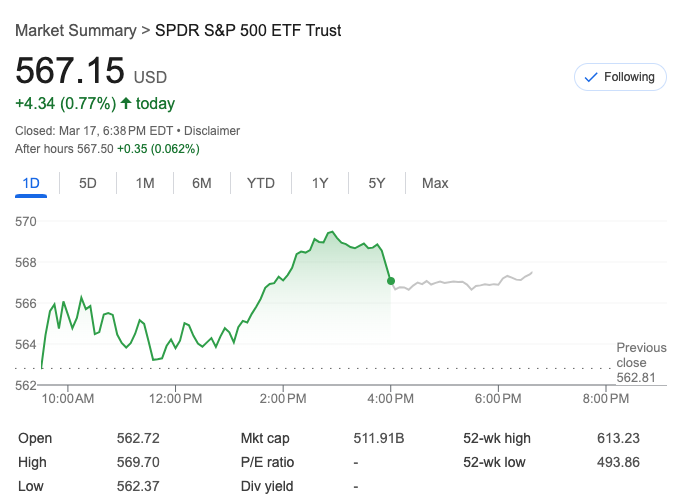Open the Market Summary breadcrumb link
Image resolution: width=680 pixels, height=502 pixels.
(x=76, y=31)
